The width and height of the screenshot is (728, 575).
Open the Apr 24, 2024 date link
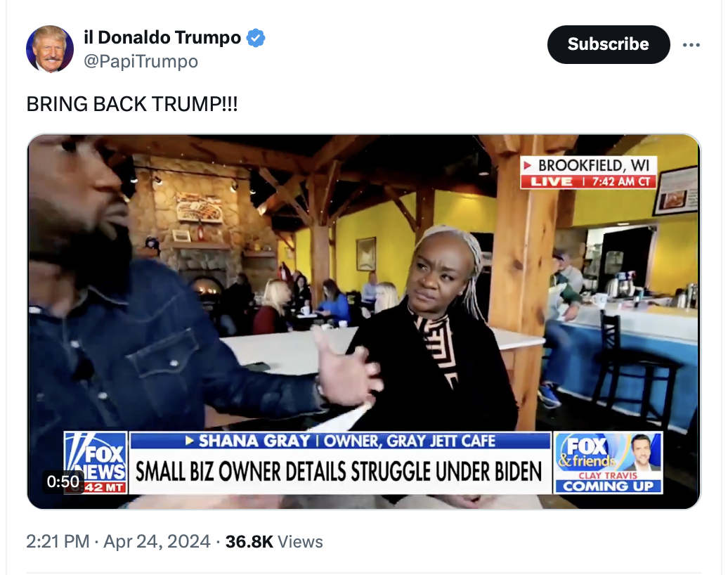(x=157, y=541)
